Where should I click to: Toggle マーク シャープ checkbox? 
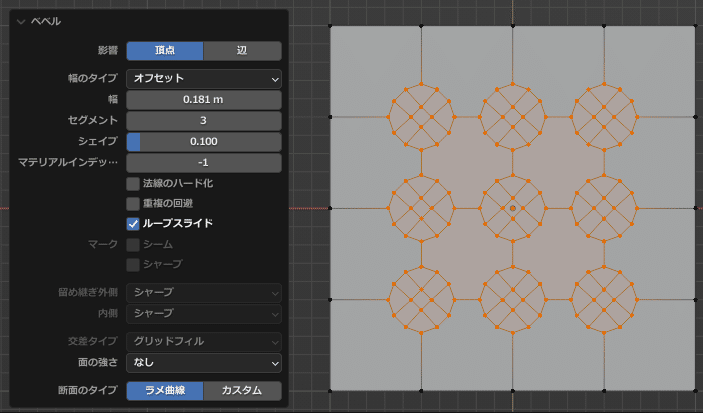[133, 265]
